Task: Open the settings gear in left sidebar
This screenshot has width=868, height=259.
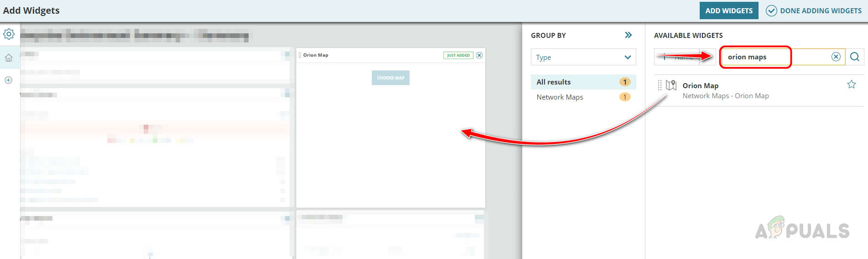Action: pyautogui.click(x=9, y=34)
